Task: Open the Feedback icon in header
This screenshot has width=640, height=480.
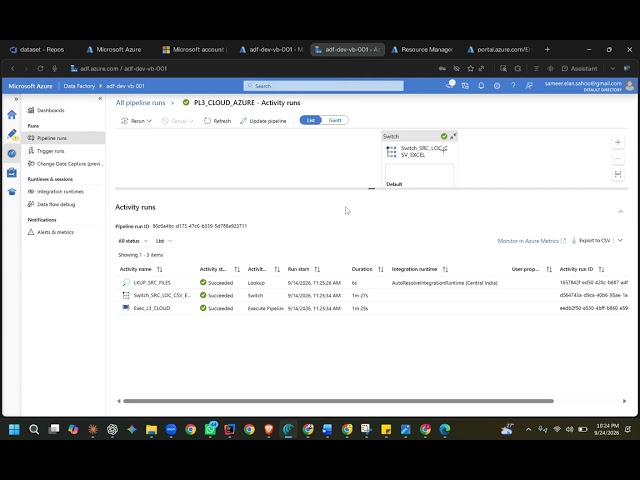Action: click(x=529, y=86)
